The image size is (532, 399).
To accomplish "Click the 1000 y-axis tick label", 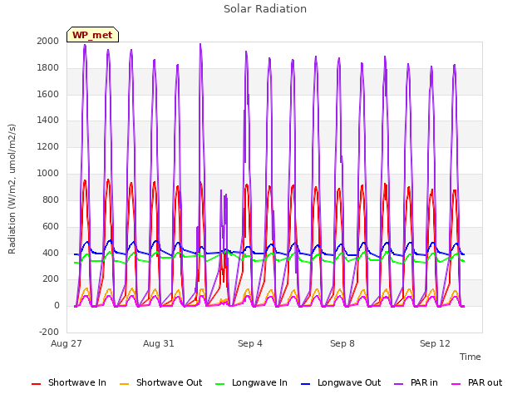I will [48, 173].
